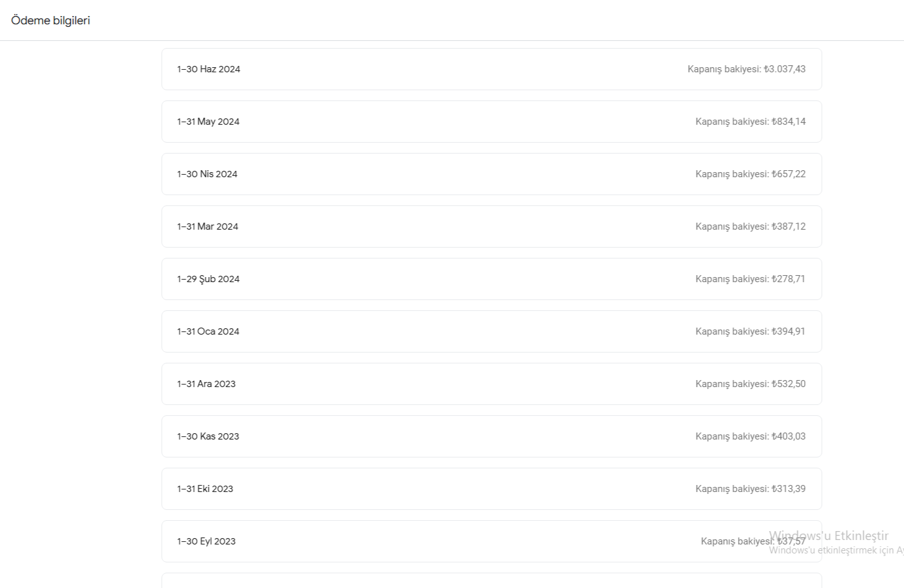Screen dimensions: 904x588
Task: Open the 1–30 Eyl 2023 statement row
Action: tap(492, 541)
